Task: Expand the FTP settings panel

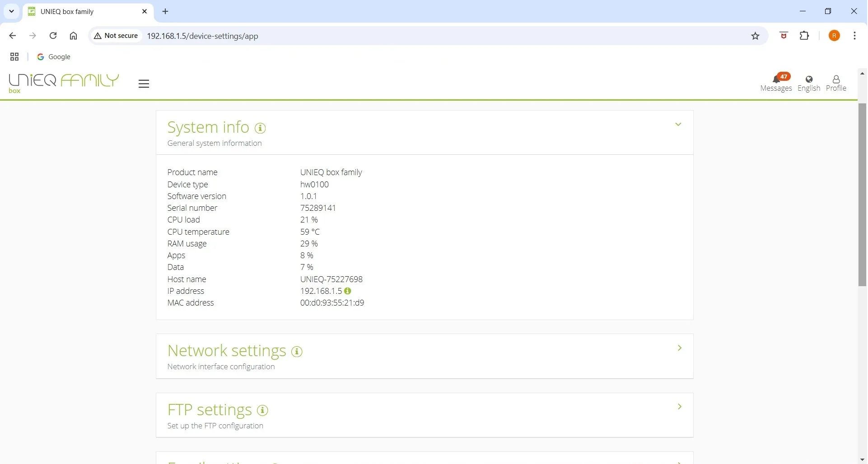Action: click(x=680, y=408)
